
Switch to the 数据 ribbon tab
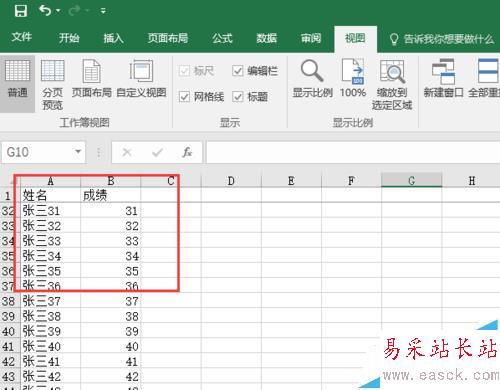[x=266, y=38]
